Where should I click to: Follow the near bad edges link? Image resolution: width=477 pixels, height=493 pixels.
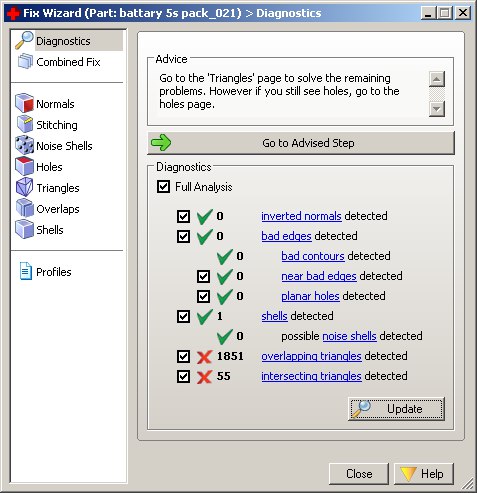(319, 276)
